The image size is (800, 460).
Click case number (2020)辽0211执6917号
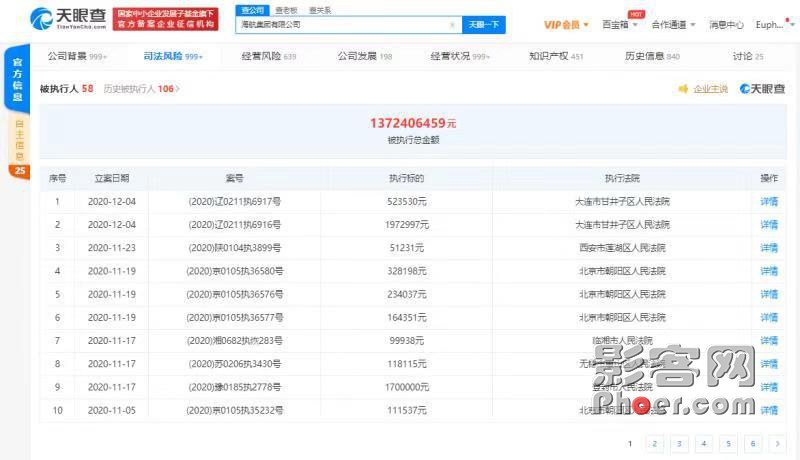[235, 201]
